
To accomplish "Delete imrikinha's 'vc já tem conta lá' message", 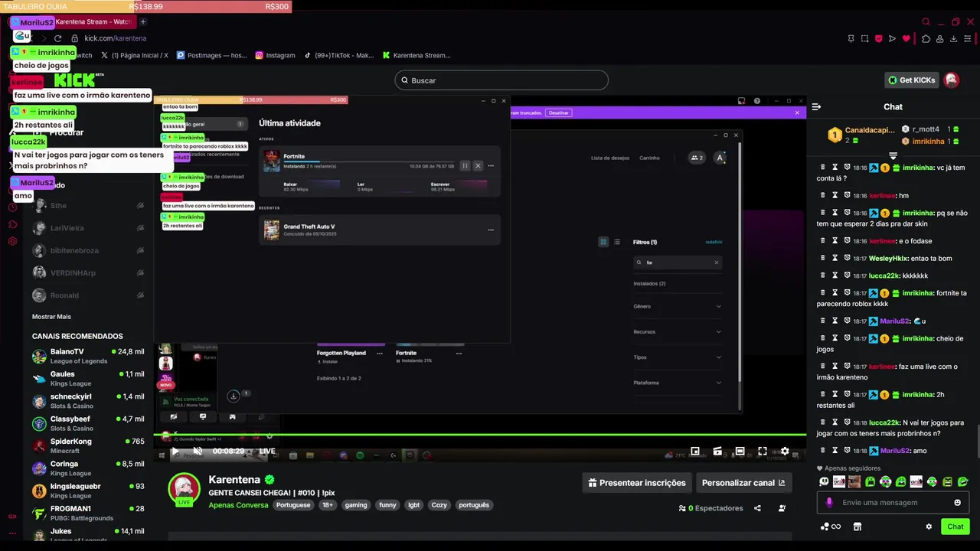I will click(823, 167).
